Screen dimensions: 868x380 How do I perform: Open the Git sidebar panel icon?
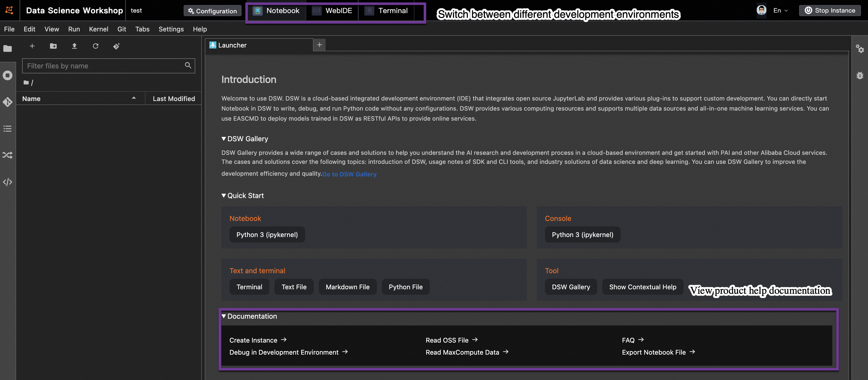[x=7, y=102]
